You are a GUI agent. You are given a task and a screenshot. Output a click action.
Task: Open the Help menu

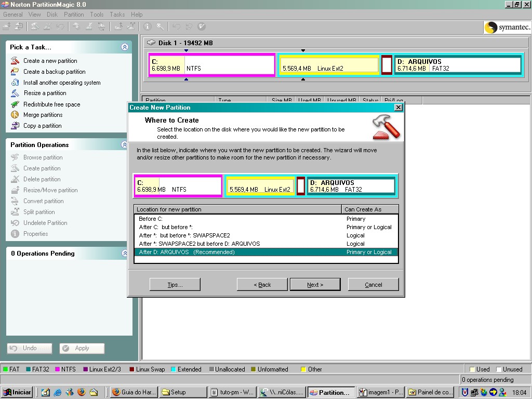tap(137, 15)
